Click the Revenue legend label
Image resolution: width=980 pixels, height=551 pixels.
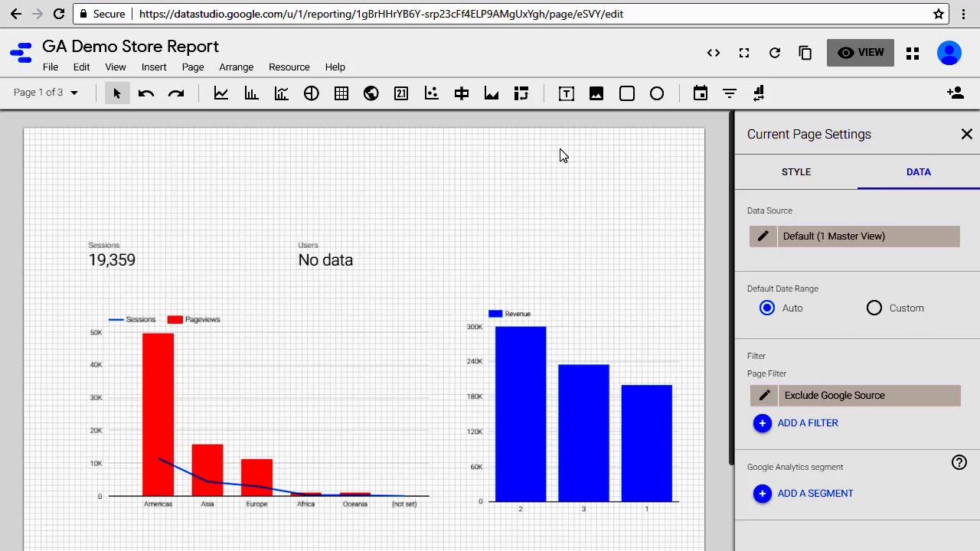pyautogui.click(x=518, y=314)
